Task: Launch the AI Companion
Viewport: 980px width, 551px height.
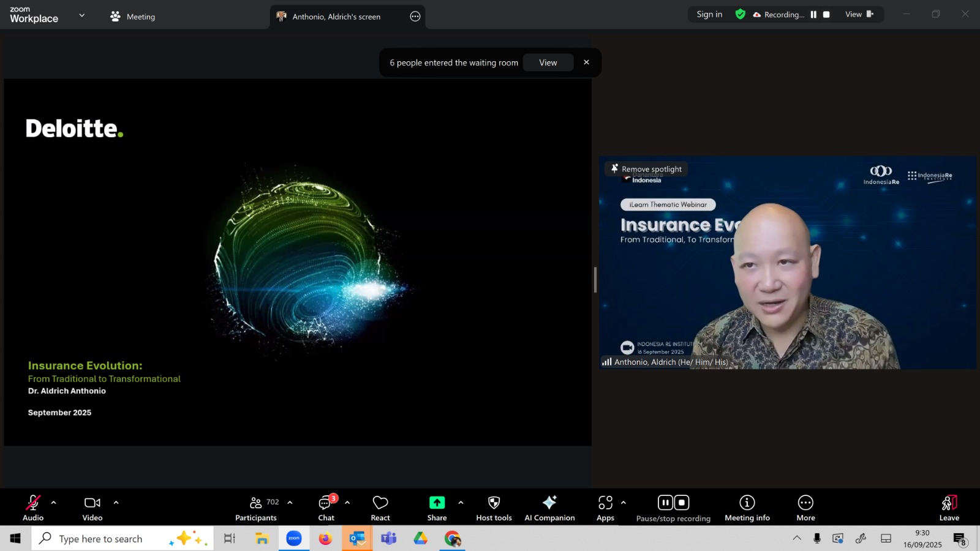Action: click(x=549, y=508)
